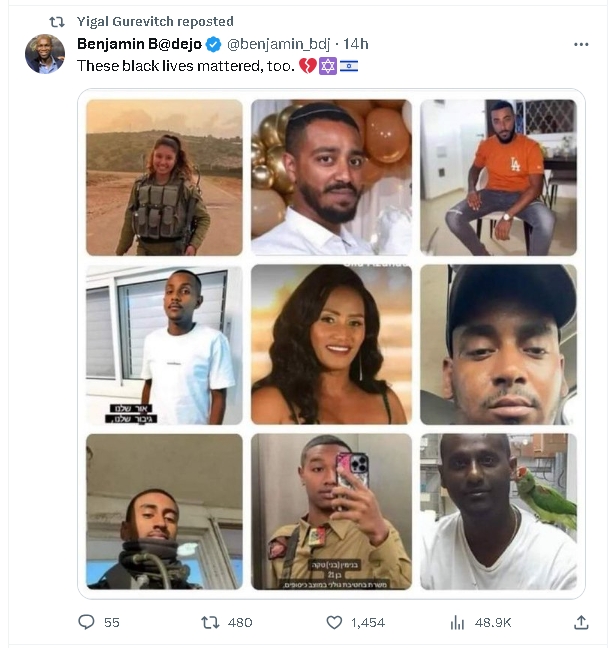
Task: Click the 14h timestamp
Action: click(x=355, y=44)
